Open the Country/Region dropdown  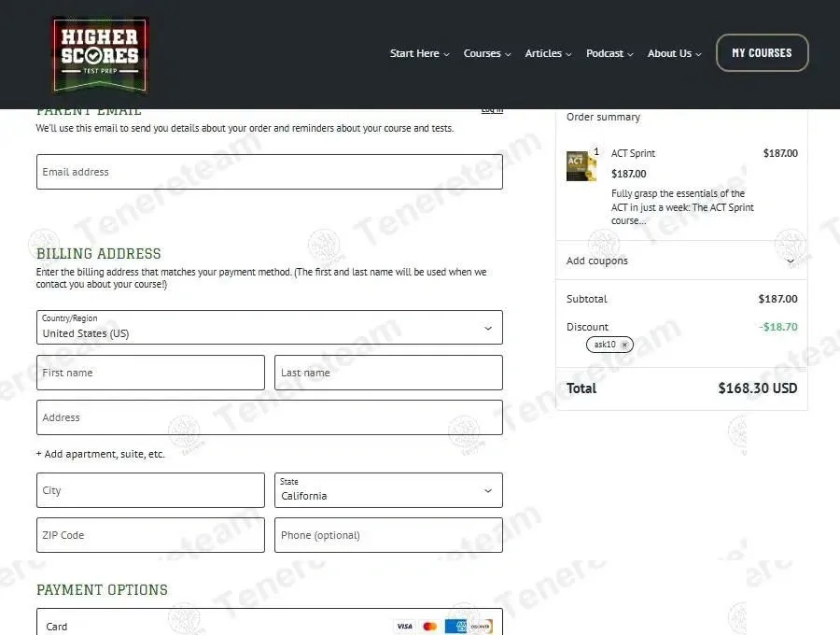point(270,327)
